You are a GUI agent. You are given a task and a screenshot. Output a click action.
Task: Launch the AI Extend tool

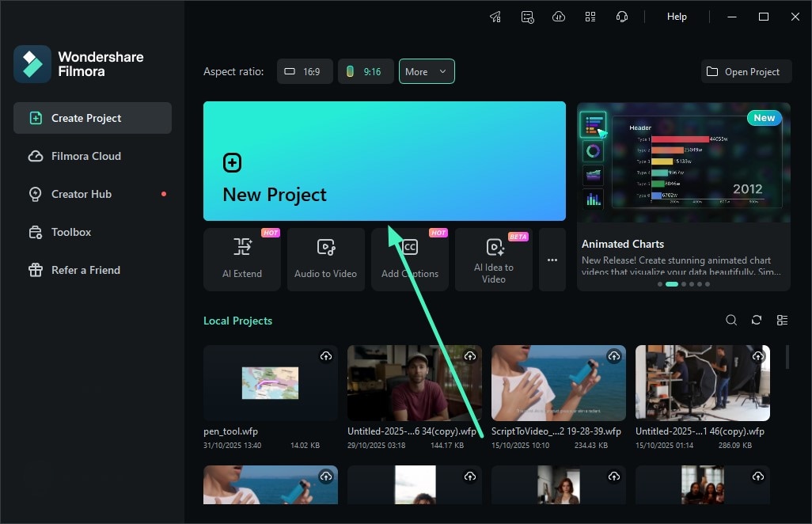point(242,259)
